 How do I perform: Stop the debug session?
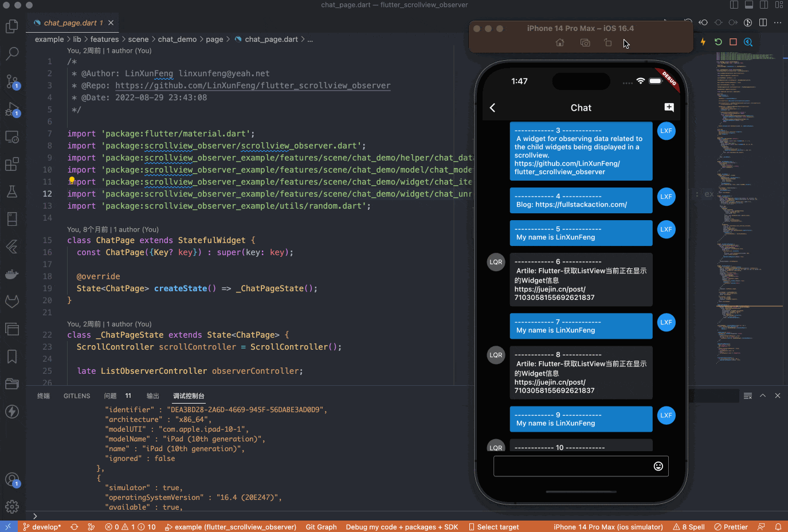point(733,42)
